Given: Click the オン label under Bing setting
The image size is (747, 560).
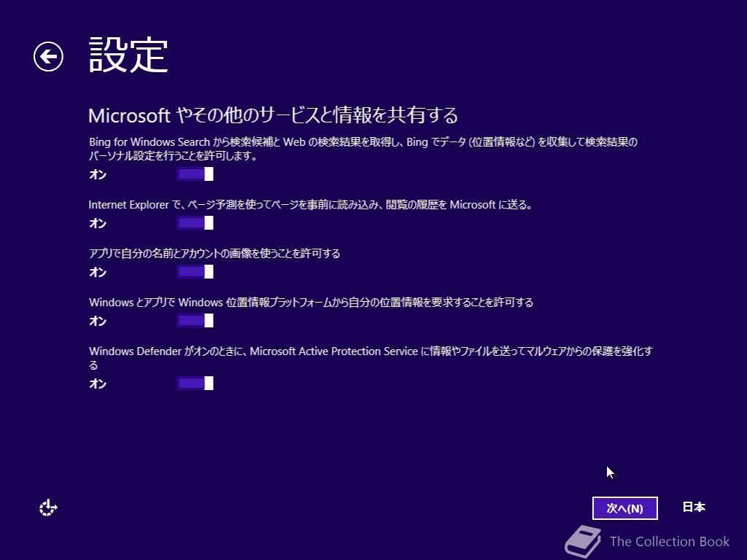Looking at the screenshot, I should pyautogui.click(x=98, y=175).
